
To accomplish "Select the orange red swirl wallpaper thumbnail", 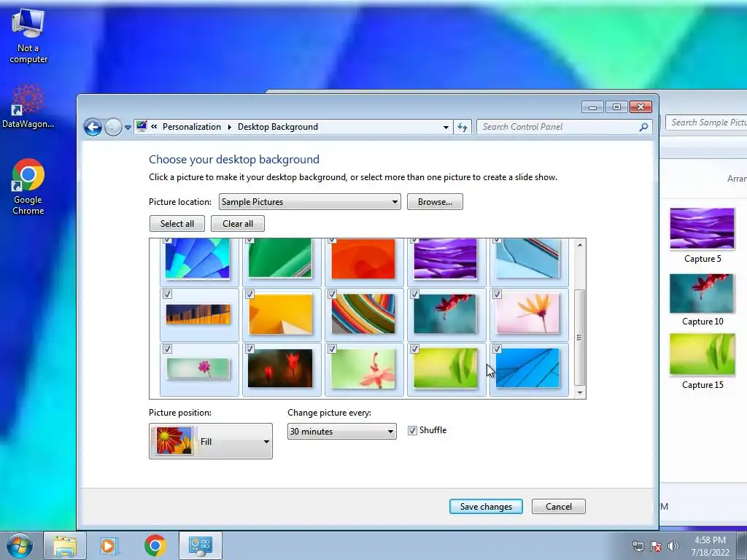I will pos(363,259).
